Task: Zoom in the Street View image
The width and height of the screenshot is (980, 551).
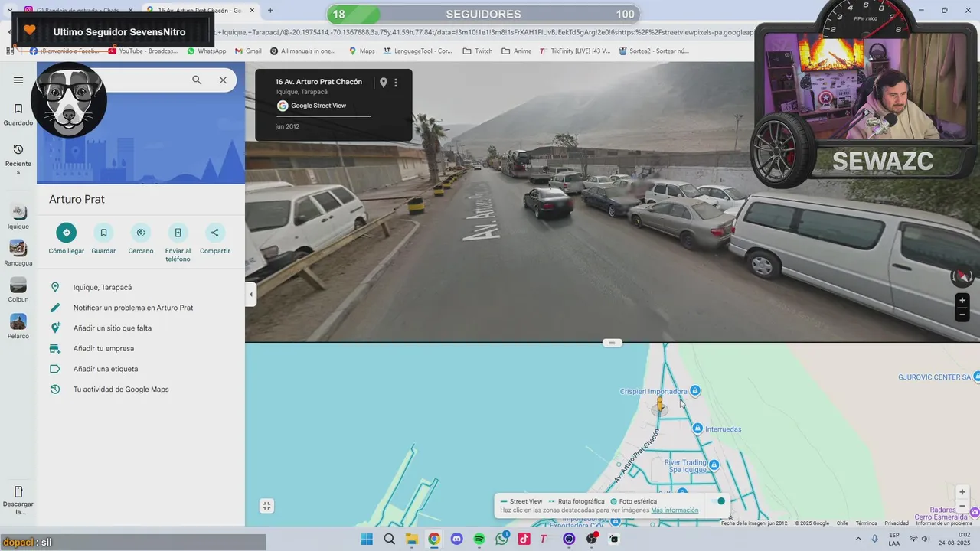Action: [962, 300]
